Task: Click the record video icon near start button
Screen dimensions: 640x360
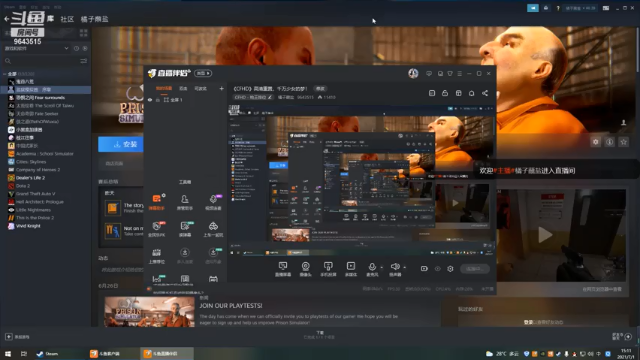Action: 424,269
